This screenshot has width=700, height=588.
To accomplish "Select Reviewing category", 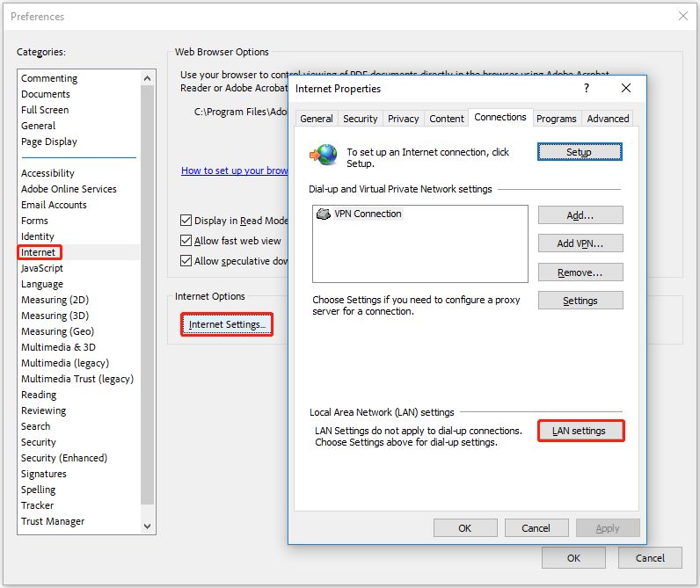I will click(43, 410).
